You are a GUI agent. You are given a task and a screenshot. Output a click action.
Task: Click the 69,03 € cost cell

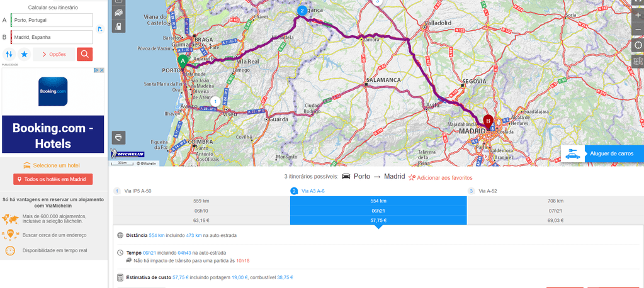coord(555,220)
